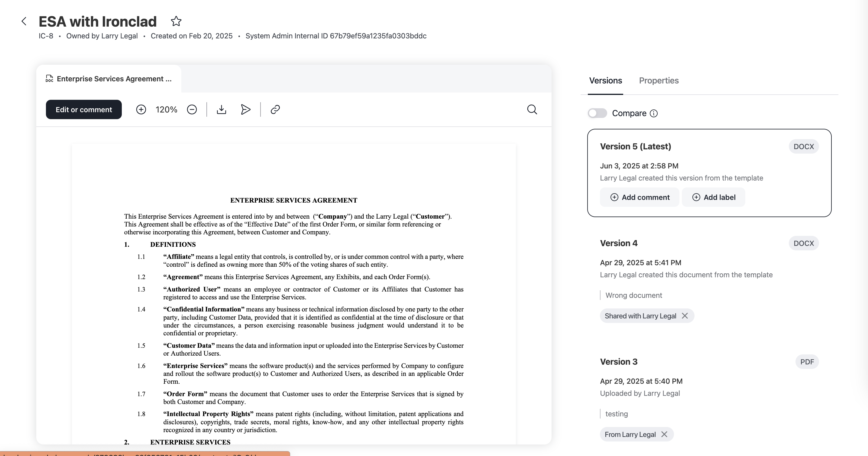The width and height of the screenshot is (868, 456).
Task: Add comment to Version 5
Action: (640, 197)
